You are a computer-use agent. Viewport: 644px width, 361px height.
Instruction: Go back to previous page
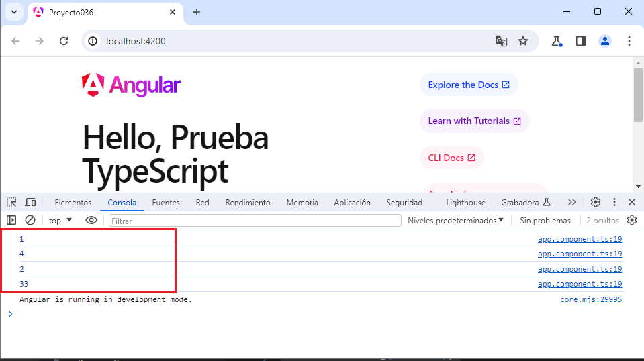click(15, 41)
